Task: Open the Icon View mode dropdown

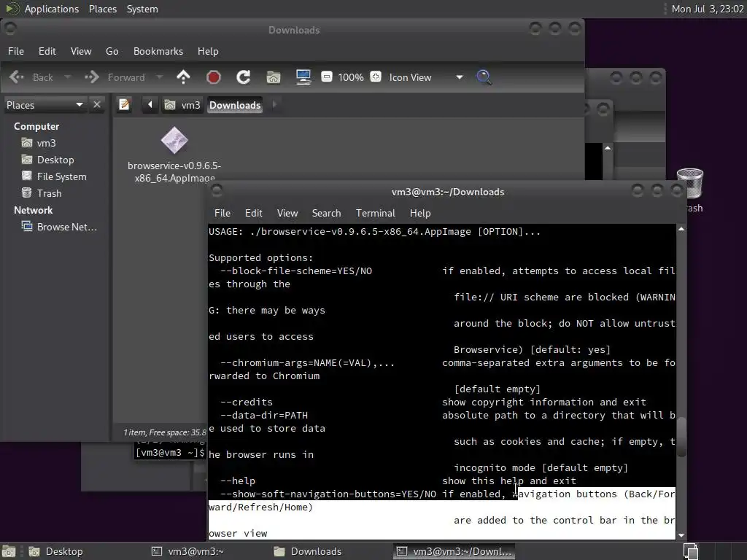Action: (x=425, y=77)
